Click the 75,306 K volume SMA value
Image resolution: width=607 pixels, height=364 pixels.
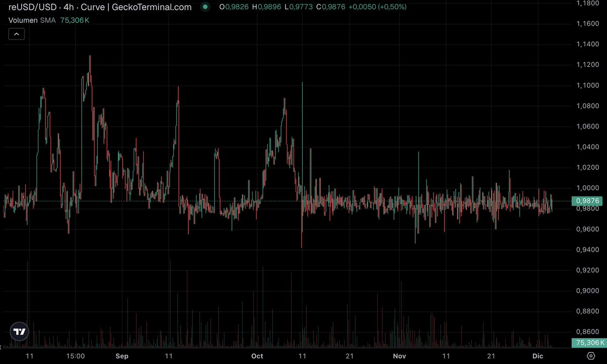tap(75, 20)
